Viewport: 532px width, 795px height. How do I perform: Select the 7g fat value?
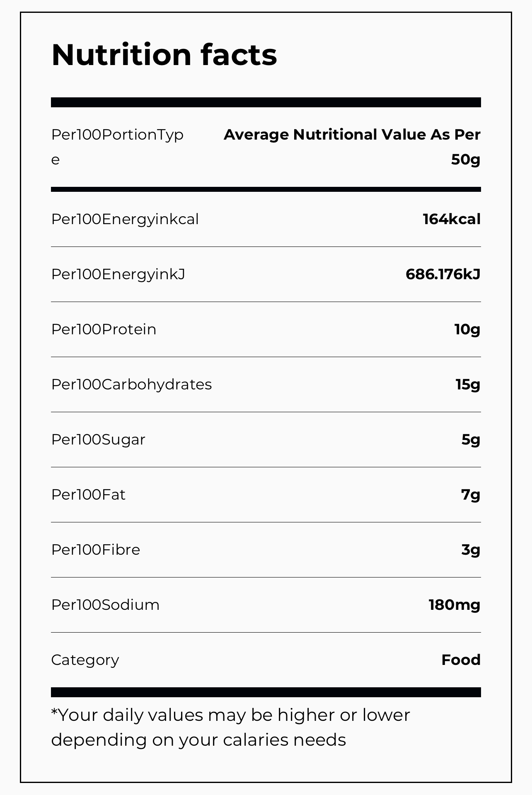(x=471, y=495)
